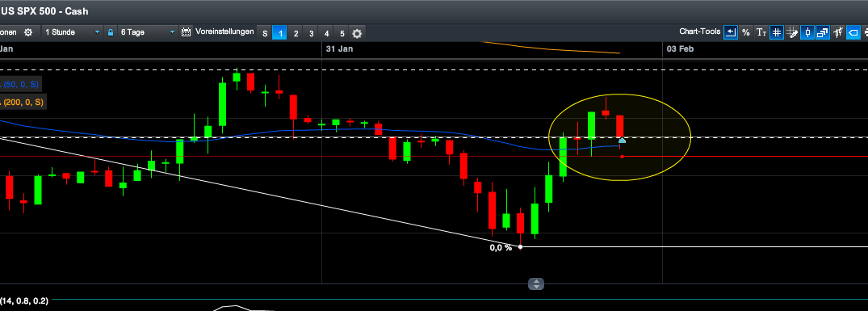This screenshot has width=868, height=311.
Task: Toggle the price label tag
Action: (x=853, y=32)
